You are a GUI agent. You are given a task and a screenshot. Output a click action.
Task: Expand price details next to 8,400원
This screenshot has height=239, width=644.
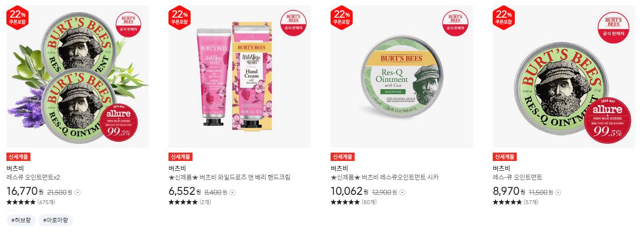pos(232,192)
